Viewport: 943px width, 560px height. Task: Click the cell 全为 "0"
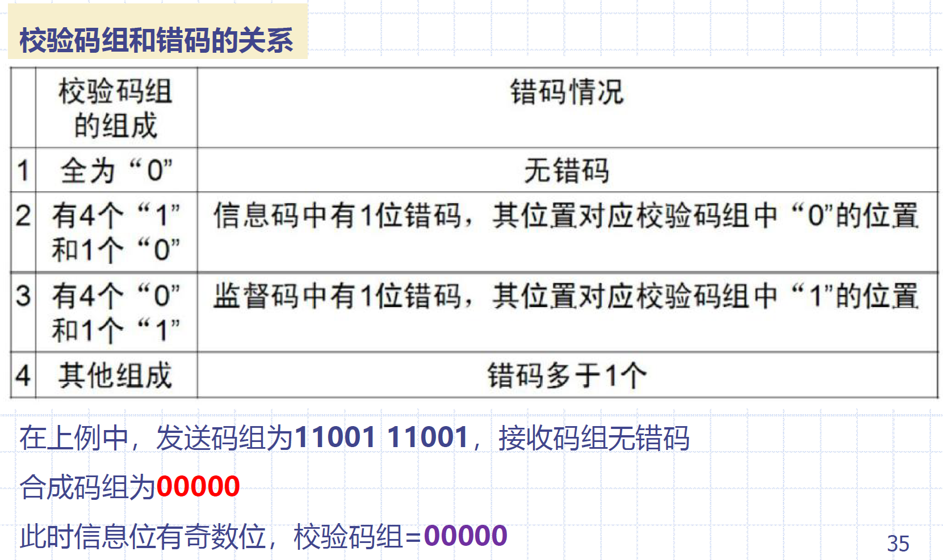coord(116,170)
